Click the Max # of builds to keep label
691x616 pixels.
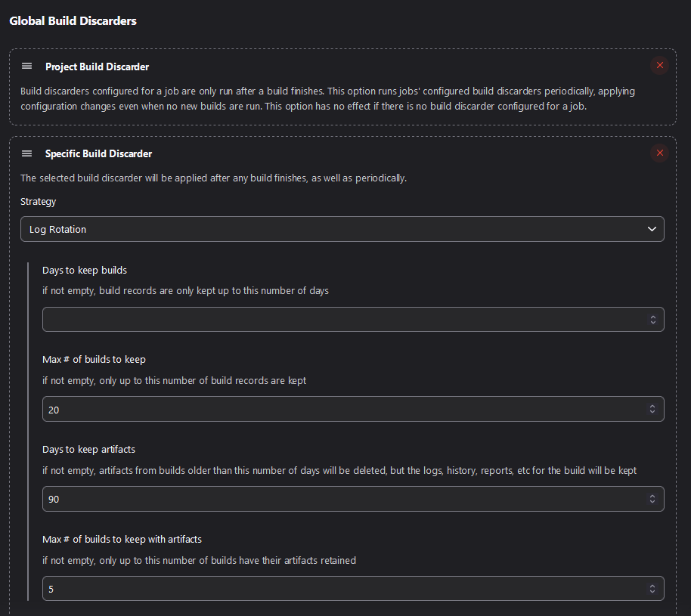pos(94,359)
